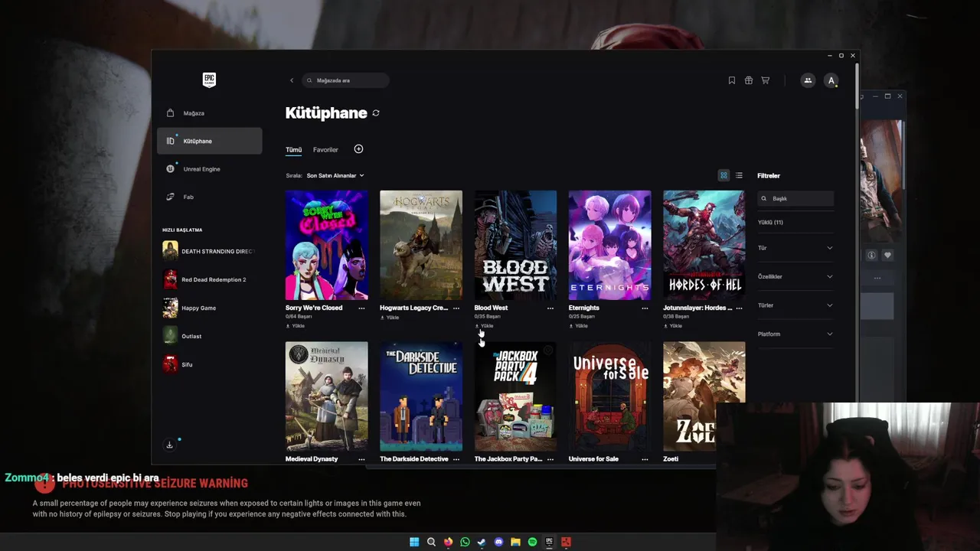980x551 pixels.
Task: Open the account profile avatar
Action: point(831,80)
